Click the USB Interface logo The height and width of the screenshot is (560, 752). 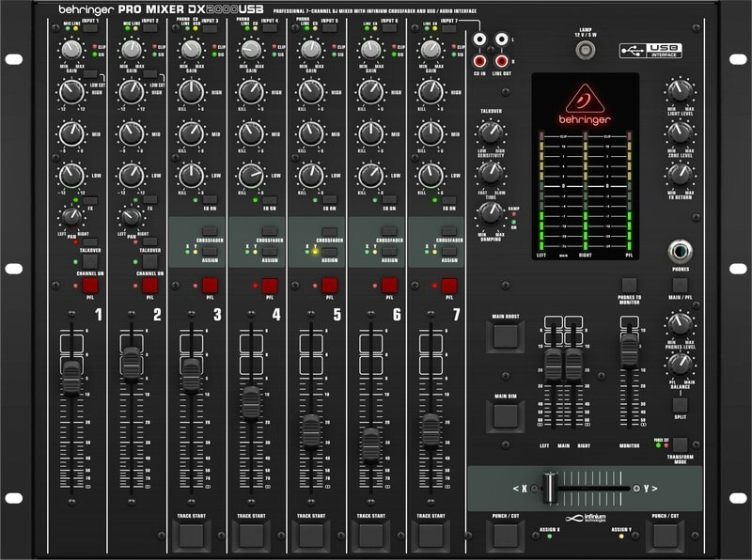[650, 51]
